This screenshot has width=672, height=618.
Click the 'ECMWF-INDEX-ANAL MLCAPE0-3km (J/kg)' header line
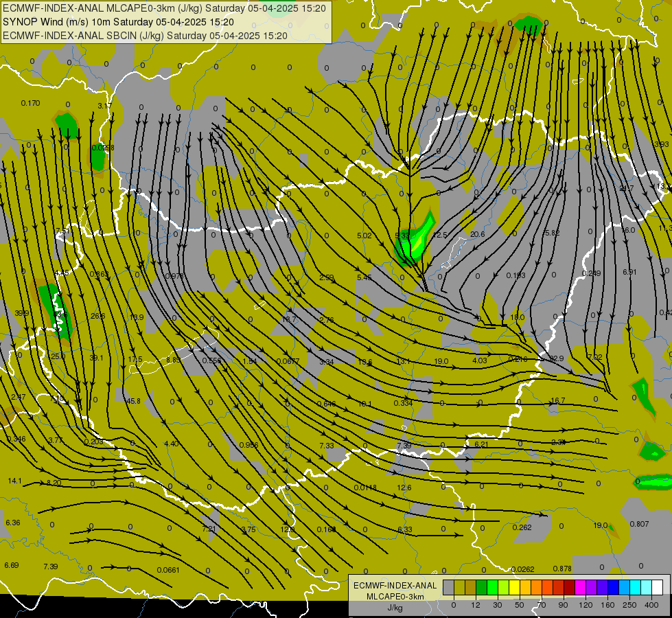(164, 8)
